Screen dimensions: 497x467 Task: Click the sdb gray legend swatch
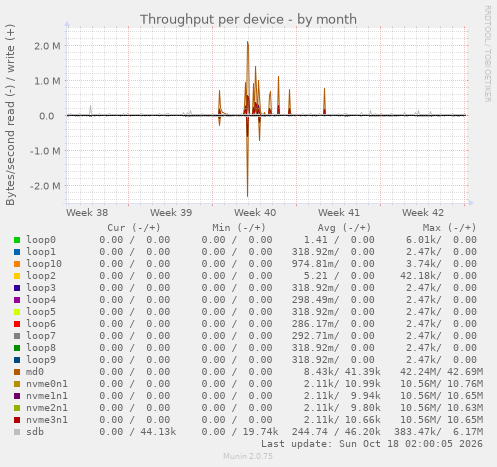(17, 432)
